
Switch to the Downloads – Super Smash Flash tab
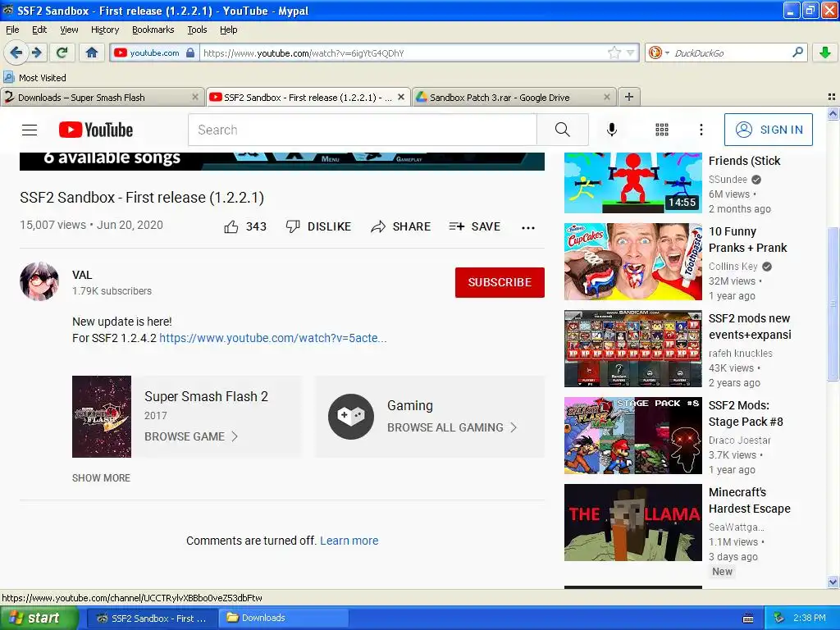(102, 97)
